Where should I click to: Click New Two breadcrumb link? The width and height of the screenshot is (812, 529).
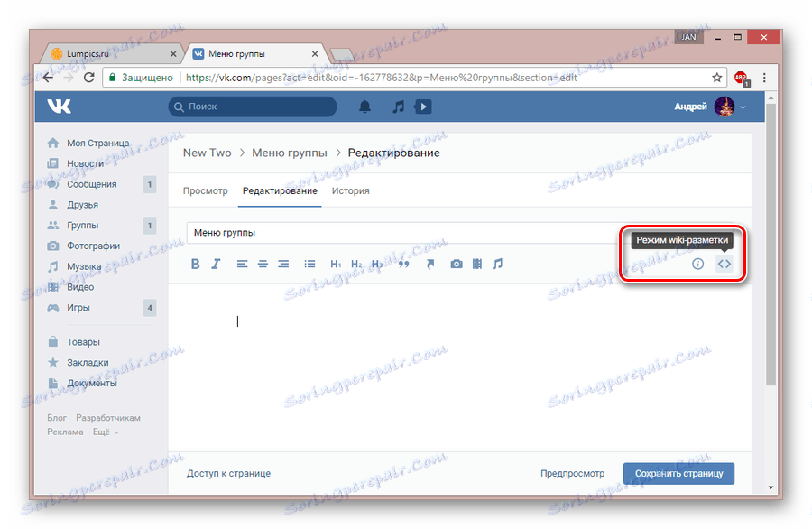coord(208,153)
